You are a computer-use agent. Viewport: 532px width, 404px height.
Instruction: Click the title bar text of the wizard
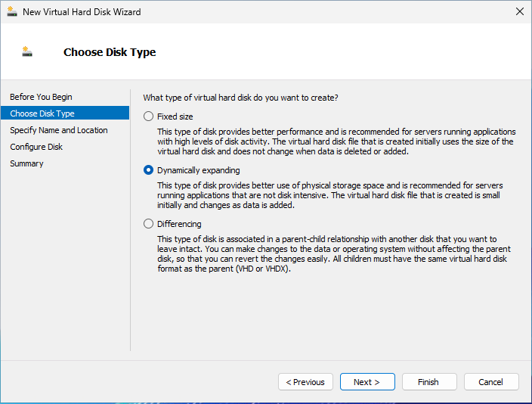click(82, 12)
